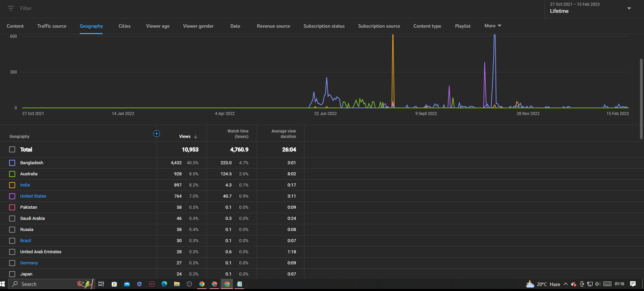This screenshot has width=644, height=291.
Task: Click the page vertical scrollbar
Action: click(641, 99)
